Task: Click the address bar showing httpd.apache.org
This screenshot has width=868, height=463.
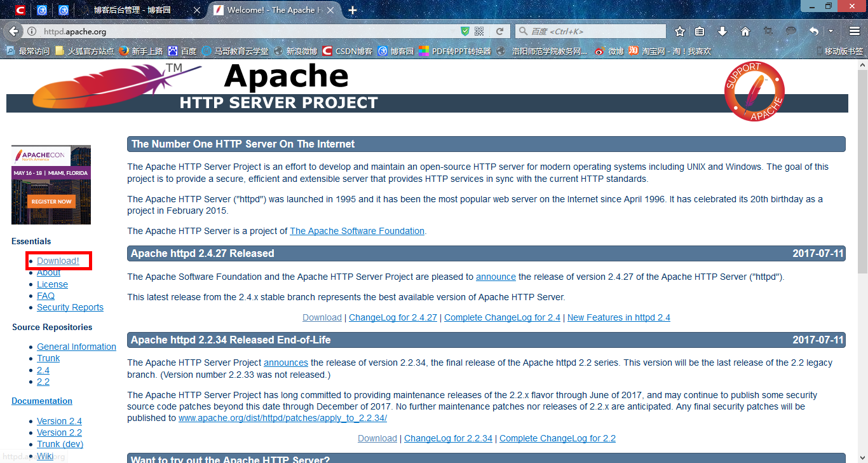Action: [248, 31]
